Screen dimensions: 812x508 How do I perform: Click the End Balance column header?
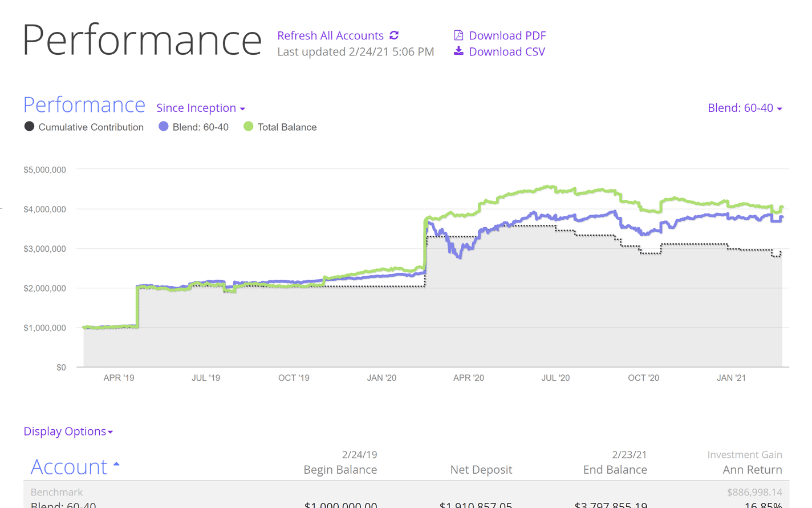tap(615, 470)
